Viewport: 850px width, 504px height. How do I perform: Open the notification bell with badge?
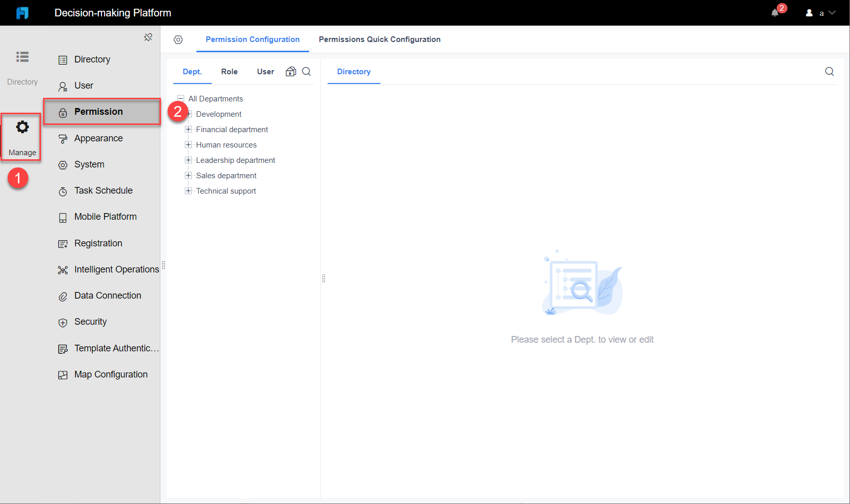775,13
